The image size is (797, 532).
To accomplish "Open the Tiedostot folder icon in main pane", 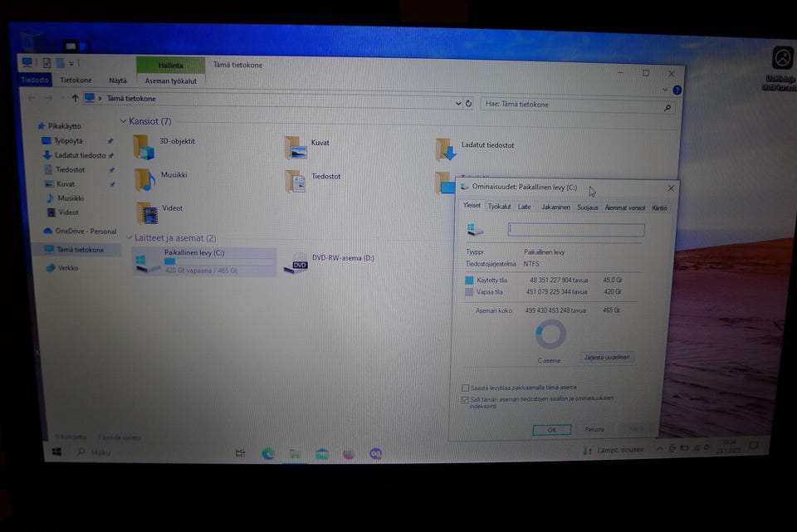I will pyautogui.click(x=296, y=182).
